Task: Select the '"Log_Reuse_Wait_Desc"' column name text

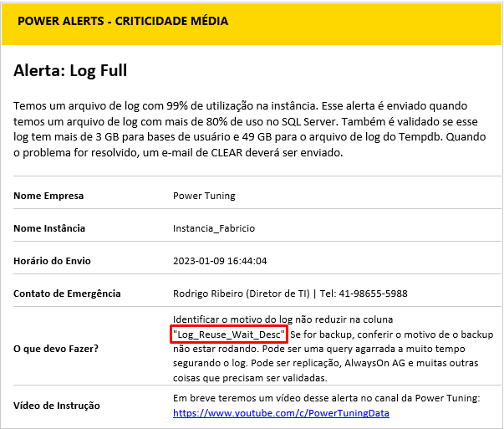Action: pos(228,335)
